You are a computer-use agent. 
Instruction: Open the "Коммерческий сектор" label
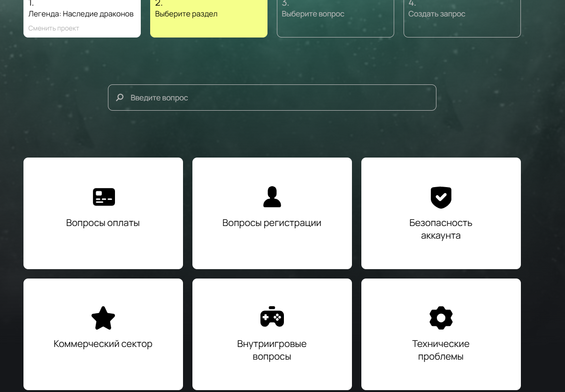coord(103,344)
